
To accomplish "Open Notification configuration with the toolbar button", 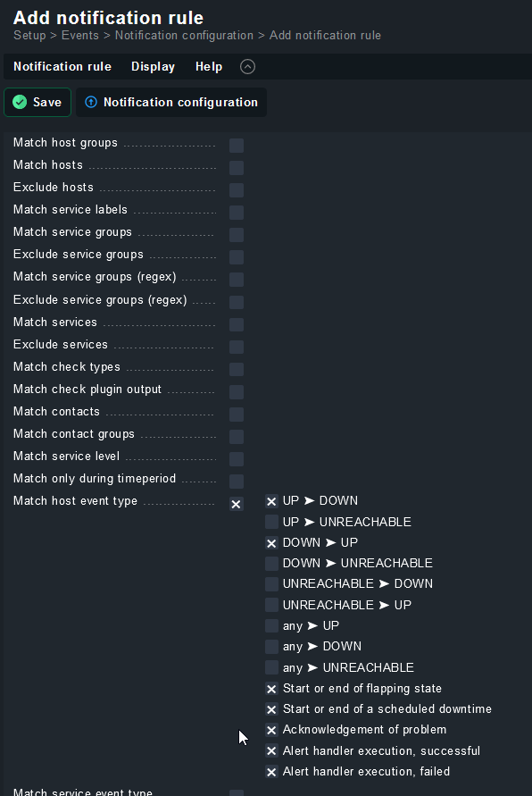I will coord(170,102).
